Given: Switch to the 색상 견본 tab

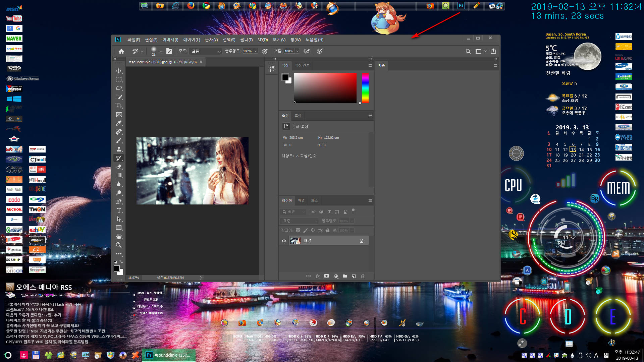Looking at the screenshot, I should click(302, 65).
